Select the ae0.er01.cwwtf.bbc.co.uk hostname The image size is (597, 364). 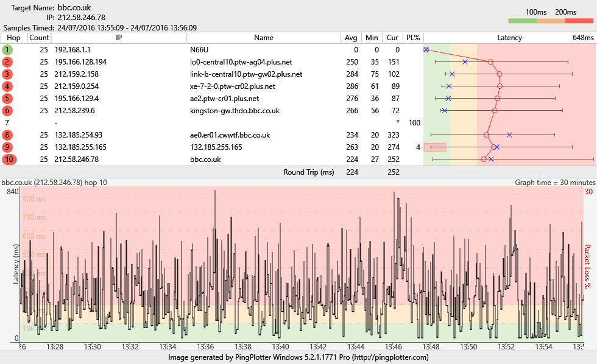tap(230, 135)
